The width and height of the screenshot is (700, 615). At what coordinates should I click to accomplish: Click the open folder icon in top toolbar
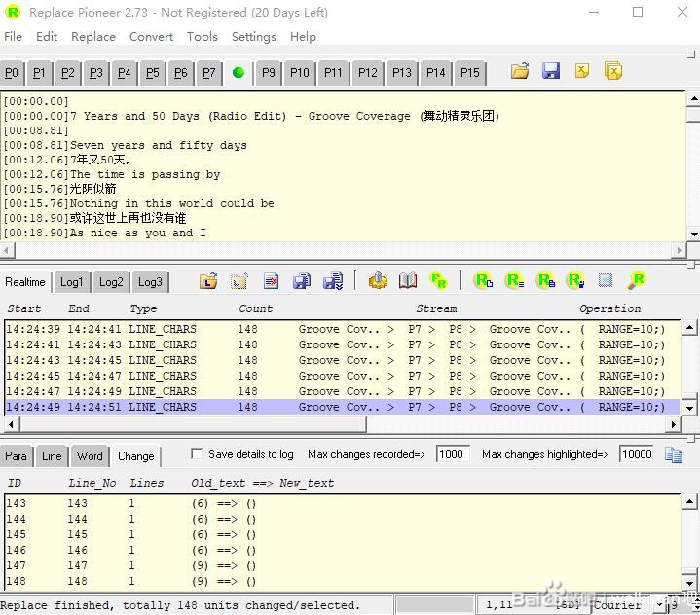click(520, 71)
